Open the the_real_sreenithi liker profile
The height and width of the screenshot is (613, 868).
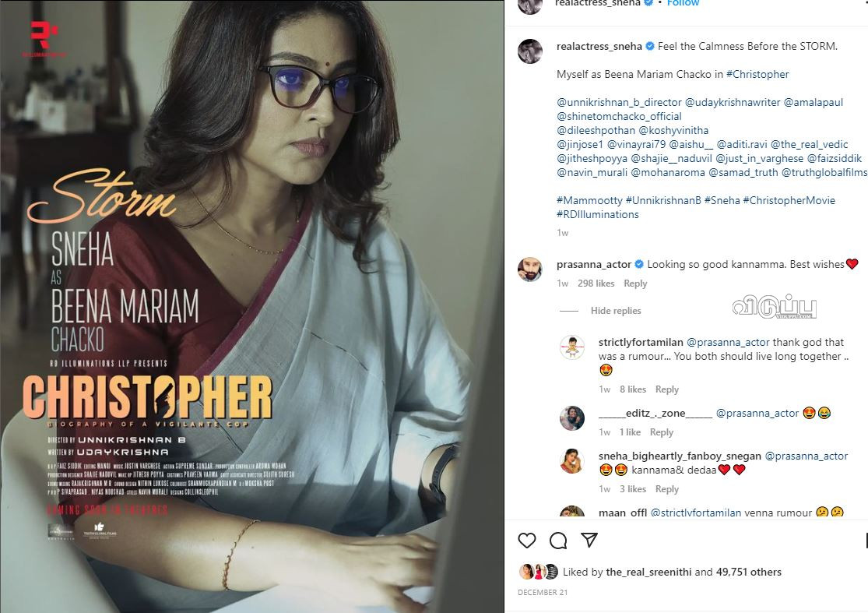point(648,572)
